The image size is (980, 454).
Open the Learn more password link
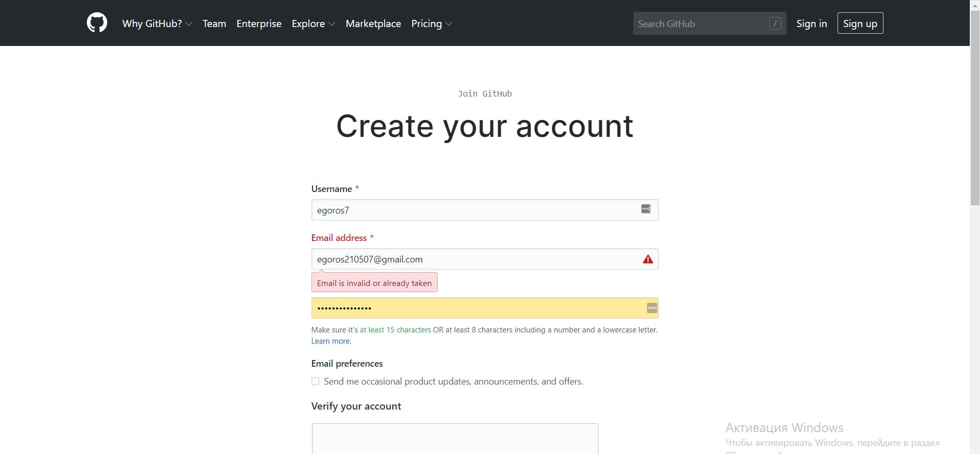(331, 341)
